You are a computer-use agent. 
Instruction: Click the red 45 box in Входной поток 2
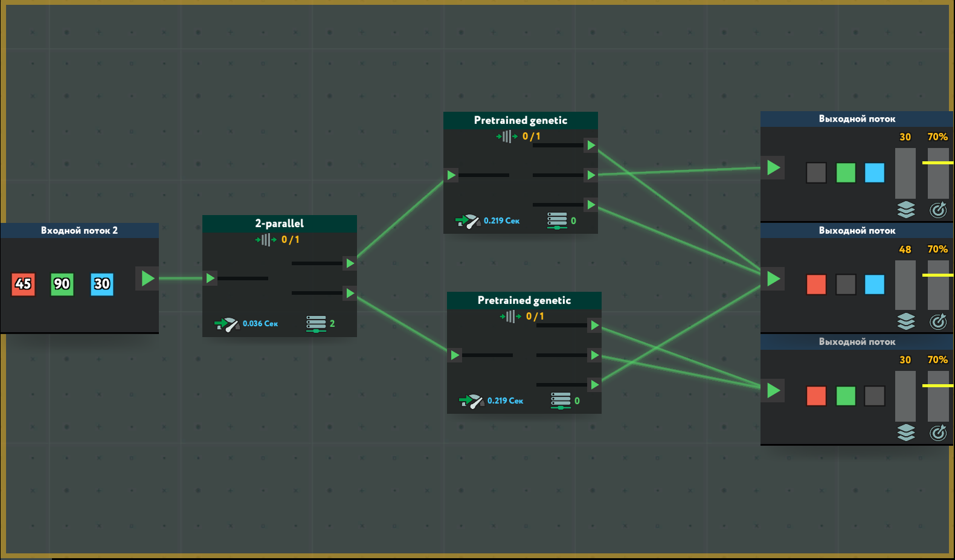(x=24, y=284)
